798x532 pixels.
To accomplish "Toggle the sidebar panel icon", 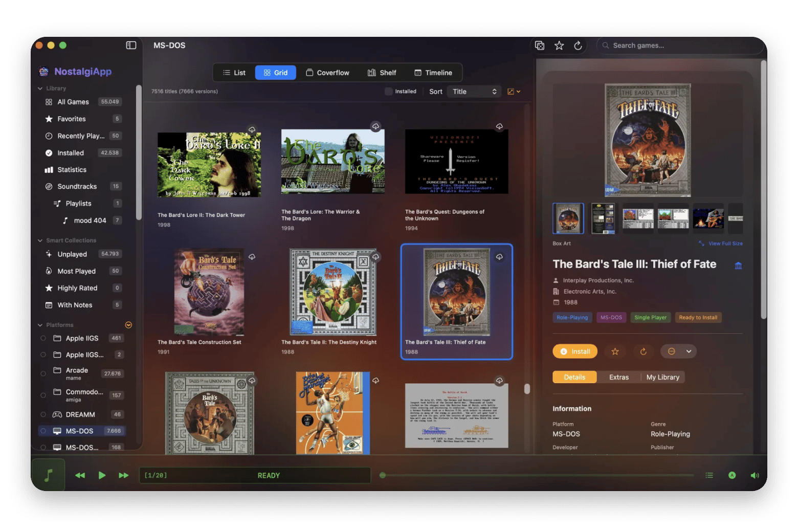I will (x=131, y=45).
